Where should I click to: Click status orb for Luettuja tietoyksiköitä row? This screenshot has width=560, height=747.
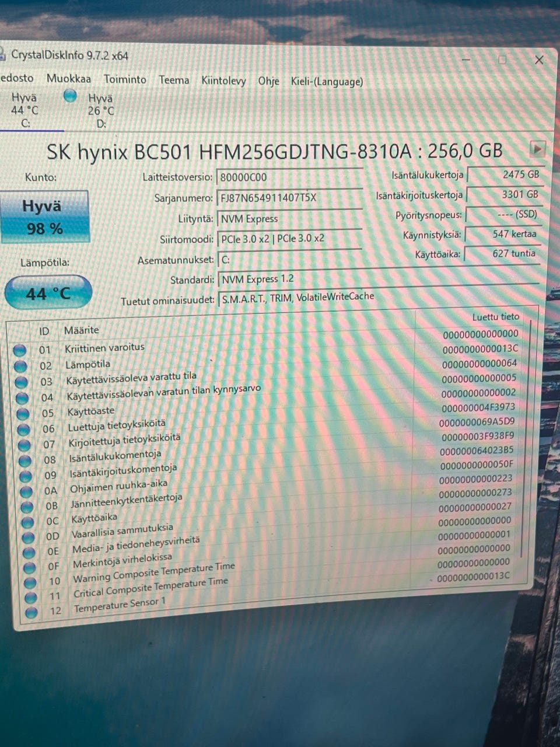(23, 430)
